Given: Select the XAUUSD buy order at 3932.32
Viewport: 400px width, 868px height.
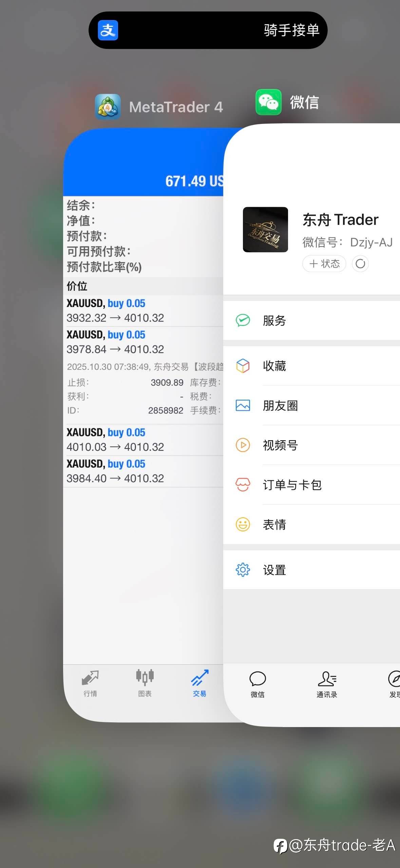Looking at the screenshot, I should 143,311.
